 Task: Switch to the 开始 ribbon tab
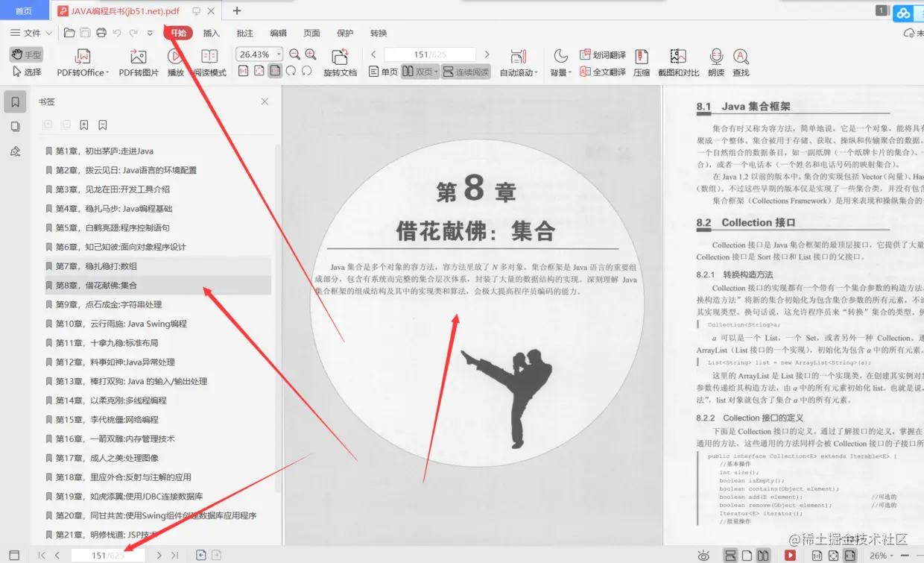click(x=179, y=33)
